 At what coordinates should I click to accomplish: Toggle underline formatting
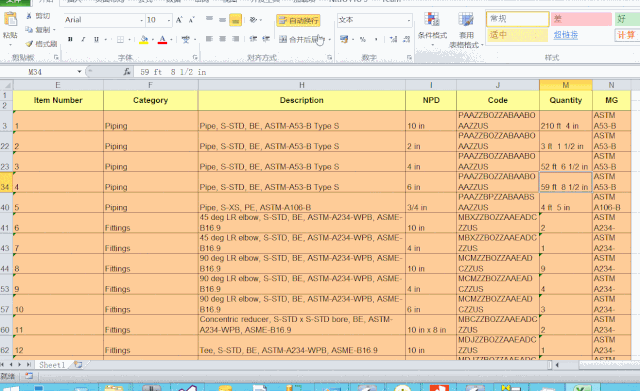(96, 40)
